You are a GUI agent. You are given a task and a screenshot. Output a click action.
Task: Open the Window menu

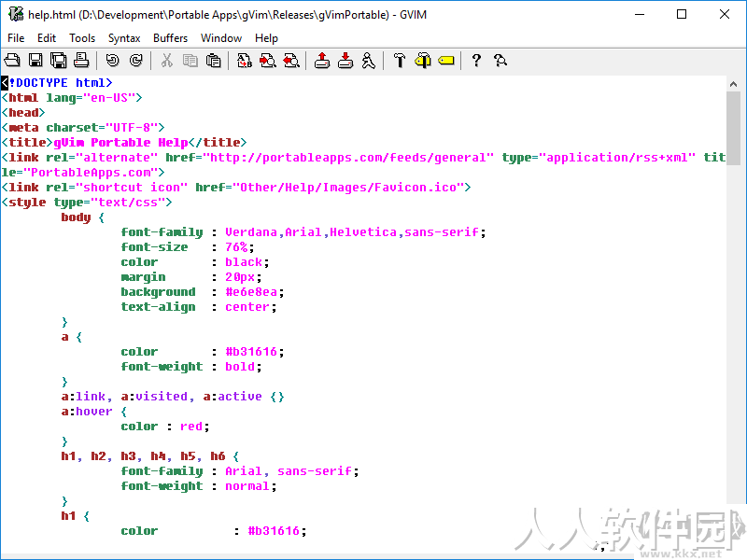pyautogui.click(x=221, y=38)
